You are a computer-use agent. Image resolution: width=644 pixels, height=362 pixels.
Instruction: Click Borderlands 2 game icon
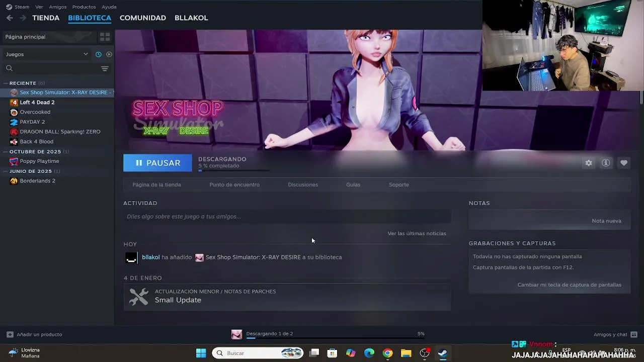[x=14, y=181]
